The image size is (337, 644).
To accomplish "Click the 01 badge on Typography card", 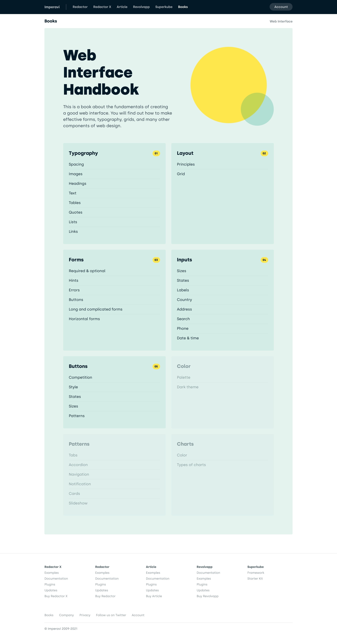I will pos(156,153).
